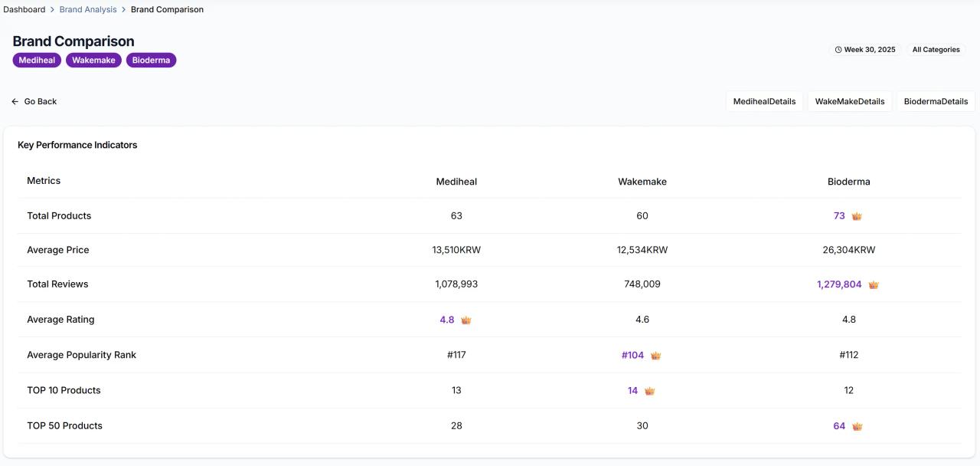The height and width of the screenshot is (466, 980).
Task: Click the Metrics column header
Action: coord(44,181)
